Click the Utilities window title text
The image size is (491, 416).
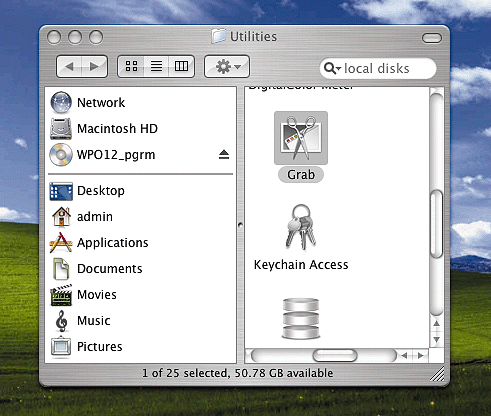[253, 36]
